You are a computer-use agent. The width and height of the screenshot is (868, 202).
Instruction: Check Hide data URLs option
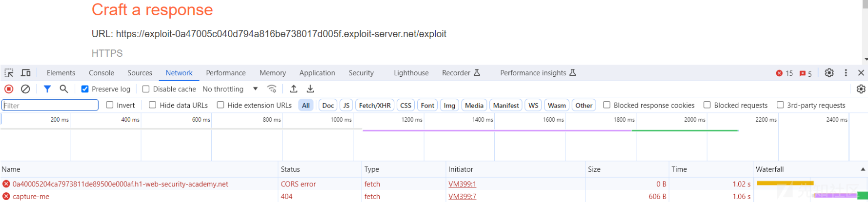pos(153,105)
